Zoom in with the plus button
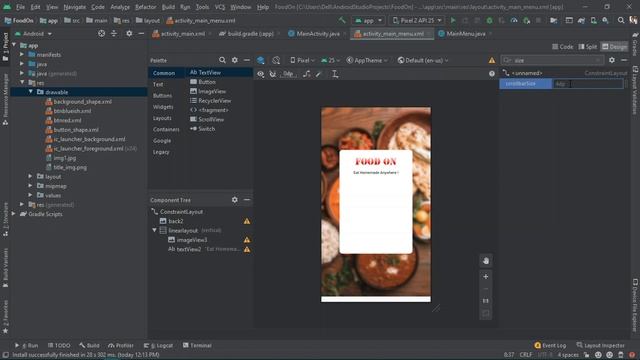Image resolution: width=640 pixels, height=360 pixels. coord(486,277)
